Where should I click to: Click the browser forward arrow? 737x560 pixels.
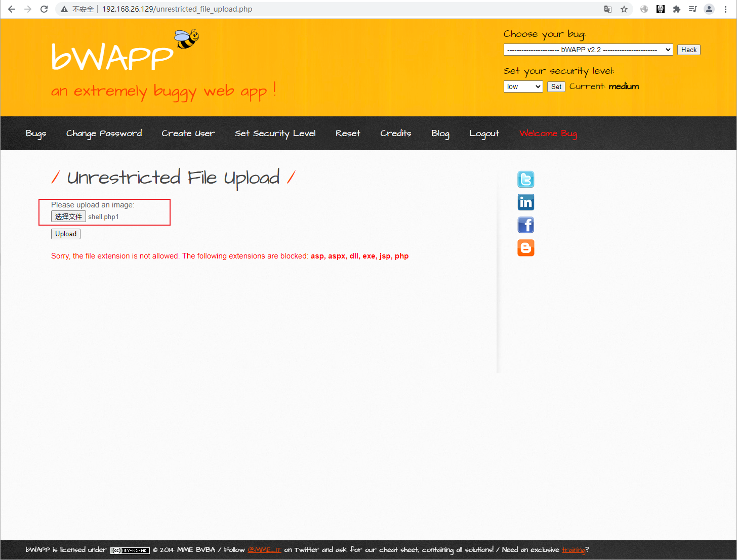pyautogui.click(x=28, y=9)
